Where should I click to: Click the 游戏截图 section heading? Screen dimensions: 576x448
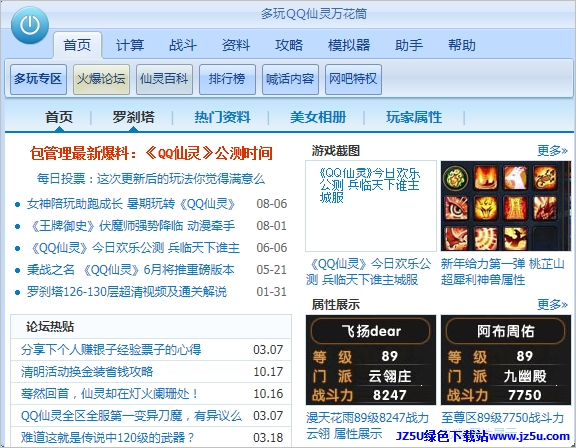coord(336,151)
